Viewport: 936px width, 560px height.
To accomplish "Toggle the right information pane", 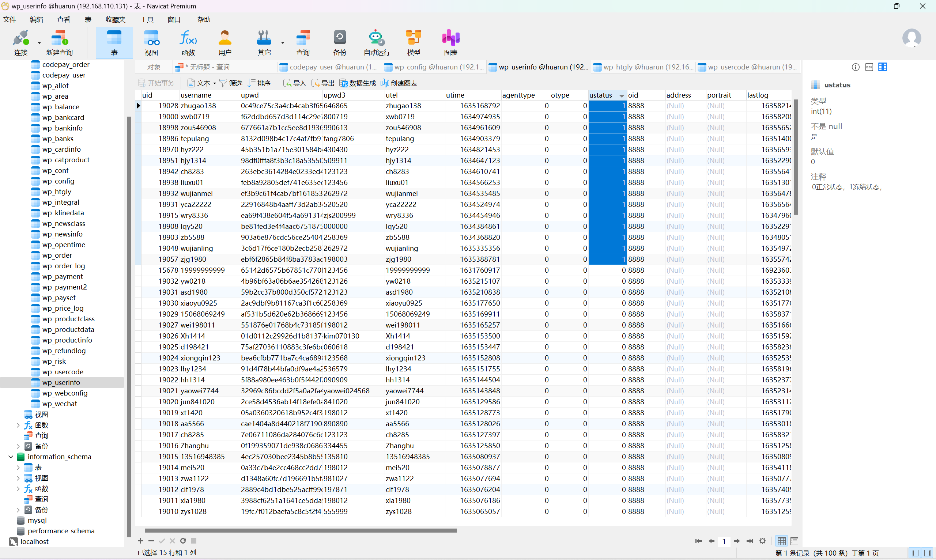I will pos(927,553).
